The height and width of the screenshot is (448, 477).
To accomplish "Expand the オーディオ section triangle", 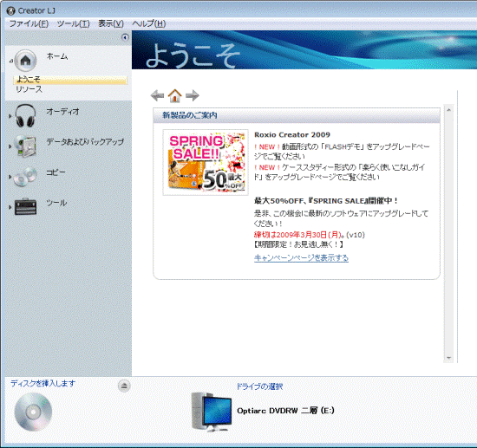I will click(x=10, y=116).
